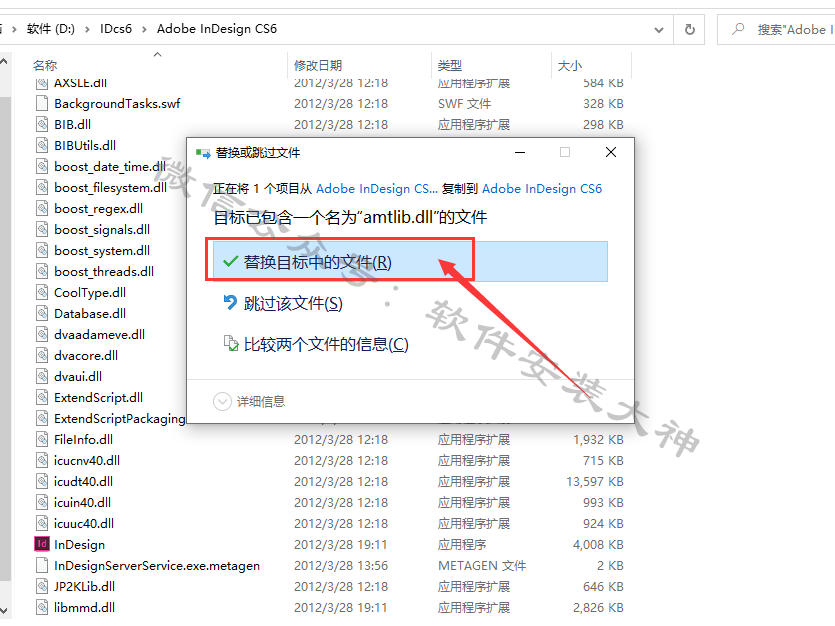This screenshot has width=835, height=626.
Task: Click the SWF 文件 type cell
Action: coord(464,103)
